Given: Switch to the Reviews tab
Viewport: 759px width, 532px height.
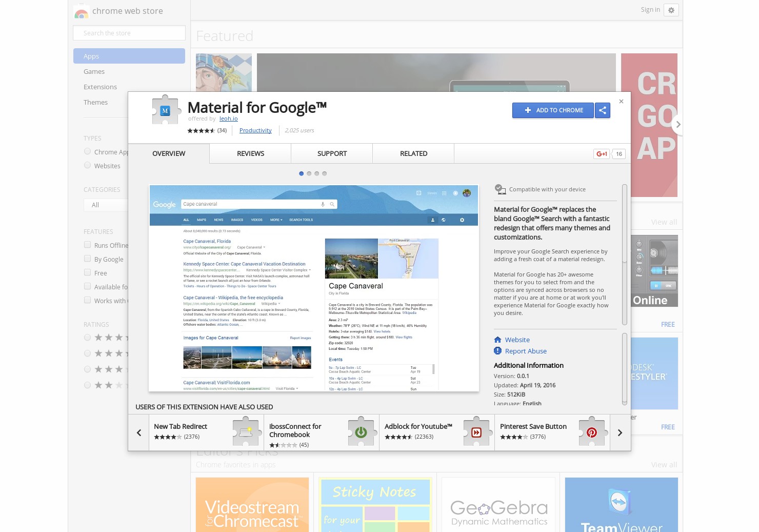Looking at the screenshot, I should click(250, 153).
